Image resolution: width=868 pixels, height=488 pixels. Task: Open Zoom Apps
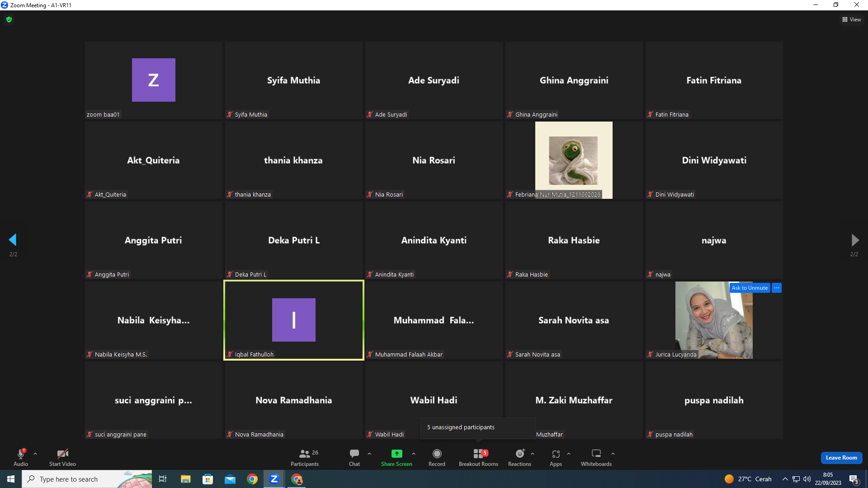[556, 457]
